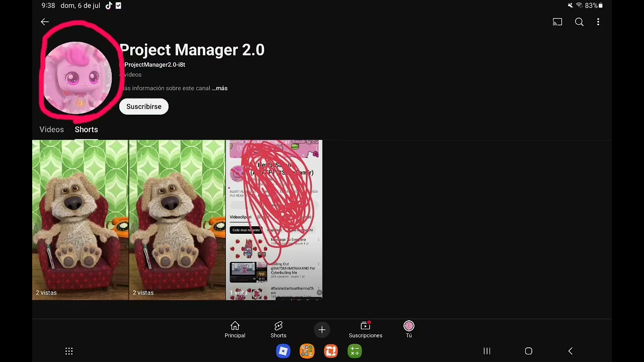This screenshot has height=362, width=644.
Task: Open the three-dot overflow menu
Action: point(598,22)
